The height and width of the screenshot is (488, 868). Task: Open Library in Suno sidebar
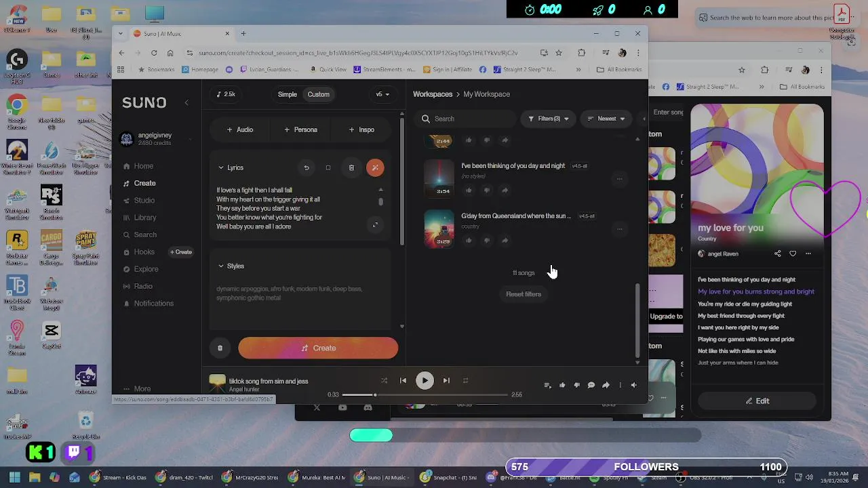pyautogui.click(x=140, y=218)
